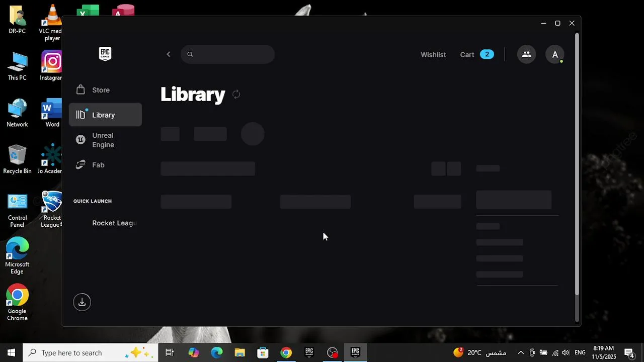Open the Wishlist
Screen dimensions: 644x362
pos(433,54)
